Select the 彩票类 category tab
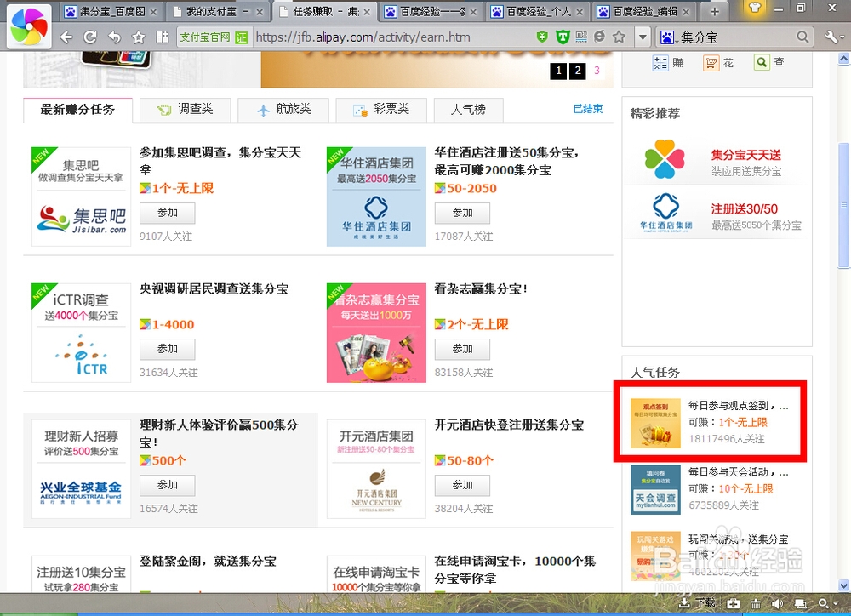The image size is (851, 616). (381, 110)
